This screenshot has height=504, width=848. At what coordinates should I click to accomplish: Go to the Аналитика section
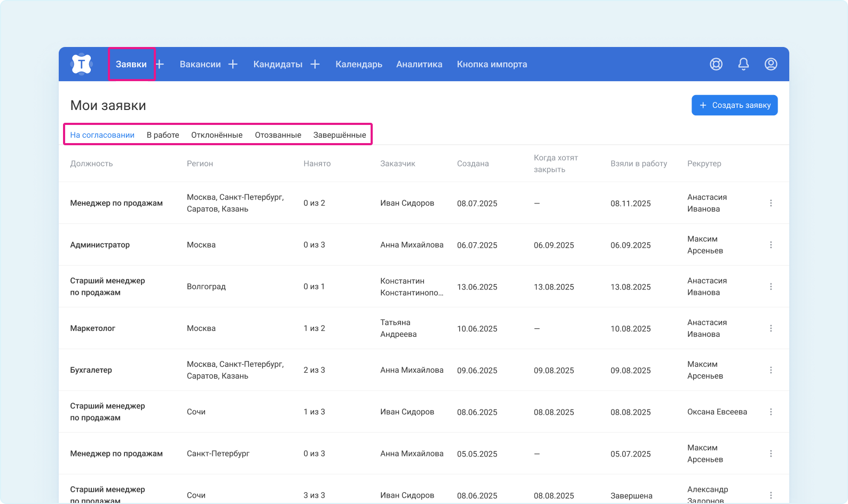419,64
